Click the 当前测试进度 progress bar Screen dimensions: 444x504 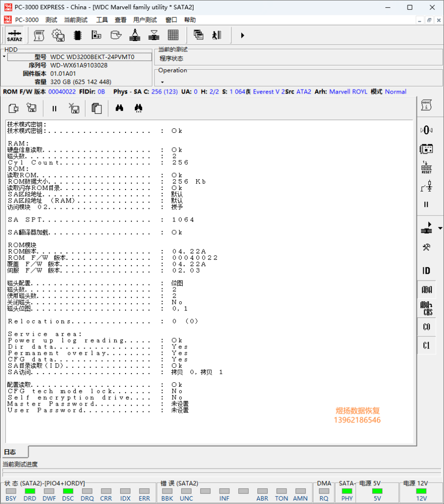pos(222,472)
